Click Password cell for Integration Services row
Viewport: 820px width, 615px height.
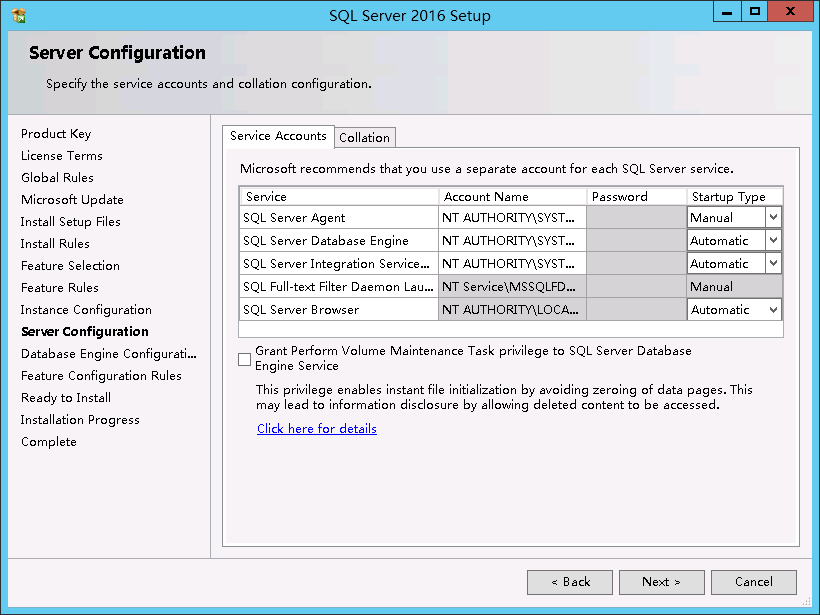[636, 263]
